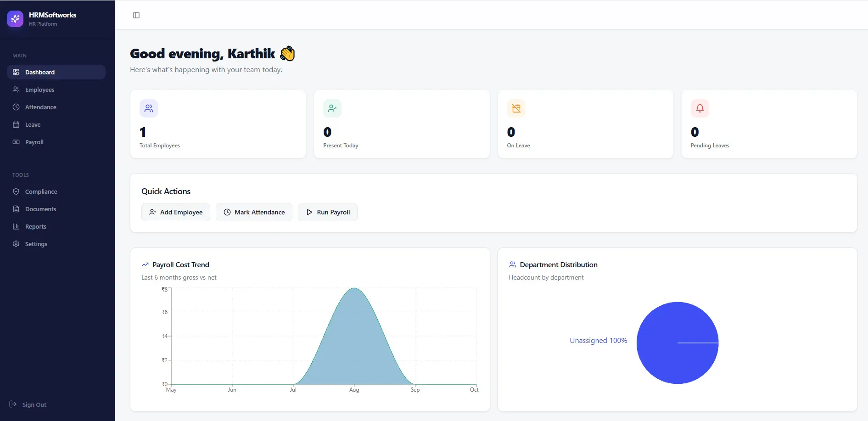The image size is (868, 421).
Task: Click the Total Employees users icon
Action: click(149, 108)
